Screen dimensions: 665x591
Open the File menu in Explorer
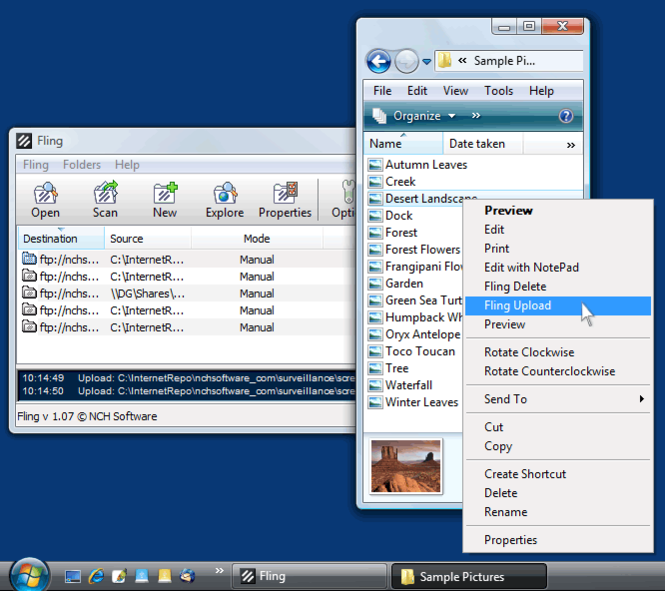coord(382,91)
